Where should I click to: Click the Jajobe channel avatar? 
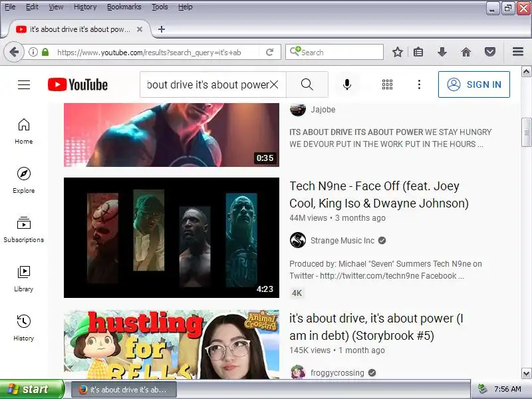298,109
